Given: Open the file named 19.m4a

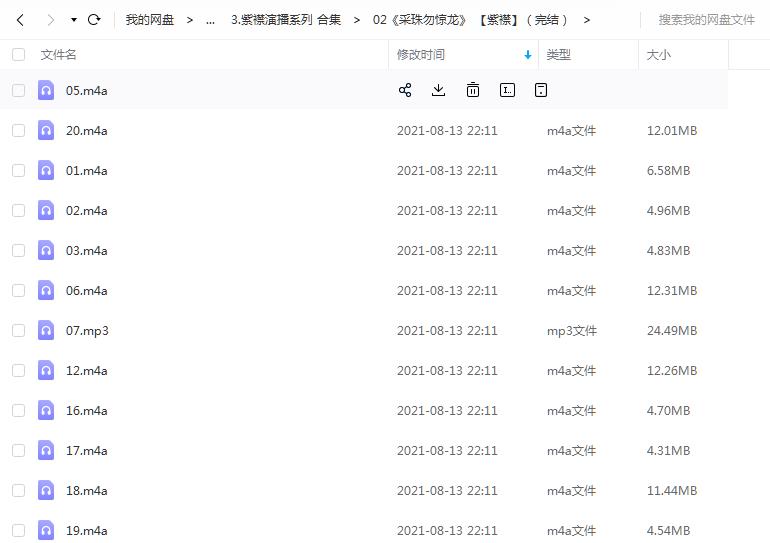Looking at the screenshot, I should pyautogui.click(x=86, y=531).
